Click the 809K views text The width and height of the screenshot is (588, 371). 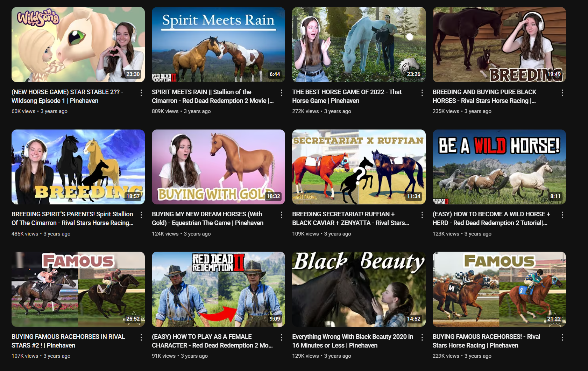[165, 111]
